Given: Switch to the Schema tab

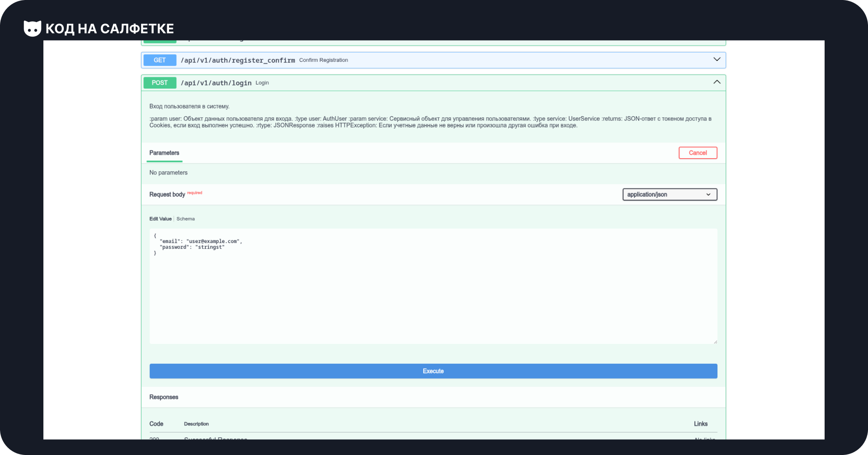Looking at the screenshot, I should [x=185, y=219].
